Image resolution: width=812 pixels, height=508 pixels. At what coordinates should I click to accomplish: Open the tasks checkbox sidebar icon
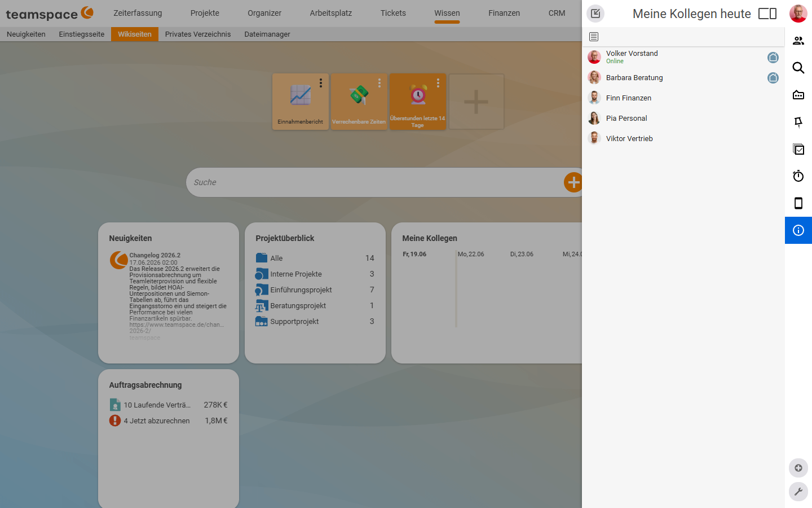[798, 149]
